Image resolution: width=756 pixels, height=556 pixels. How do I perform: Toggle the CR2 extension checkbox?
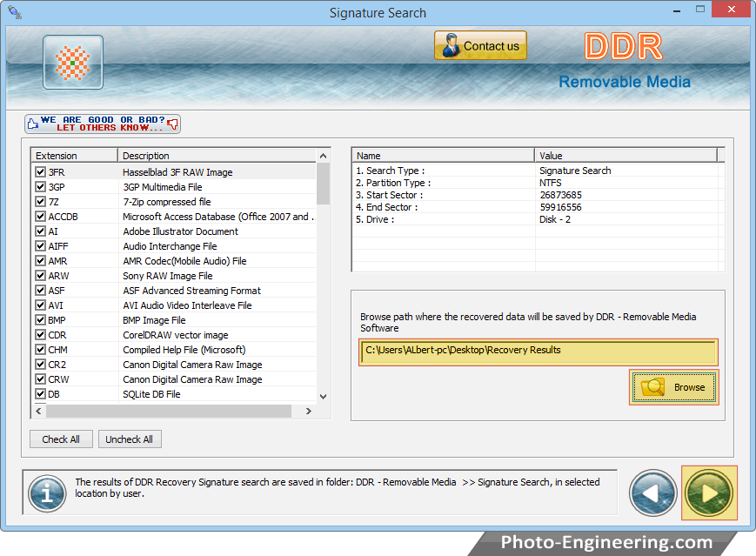[41, 364]
